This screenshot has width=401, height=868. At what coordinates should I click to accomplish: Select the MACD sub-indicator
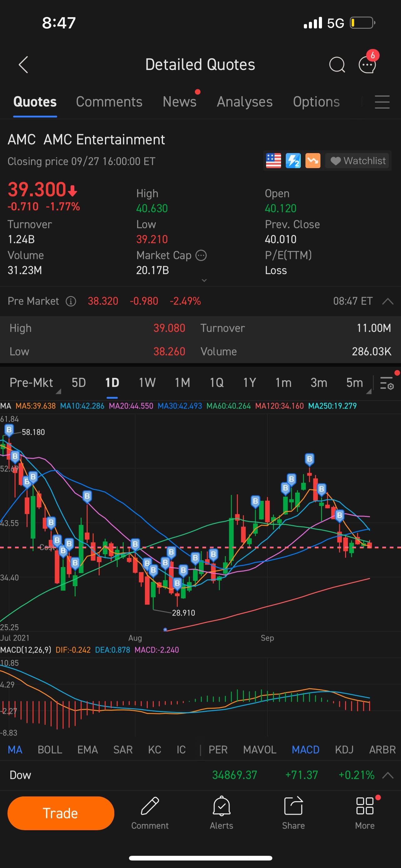[306, 750]
